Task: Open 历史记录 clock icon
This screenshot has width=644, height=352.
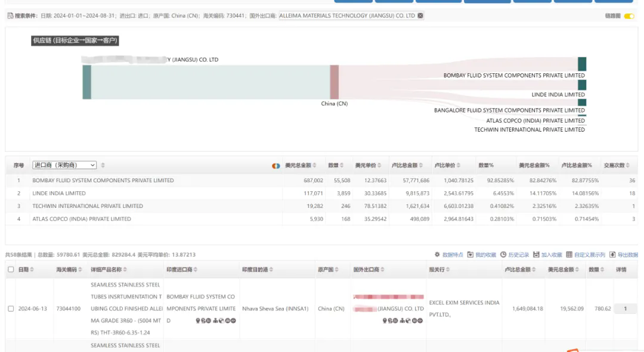Action: point(503,255)
